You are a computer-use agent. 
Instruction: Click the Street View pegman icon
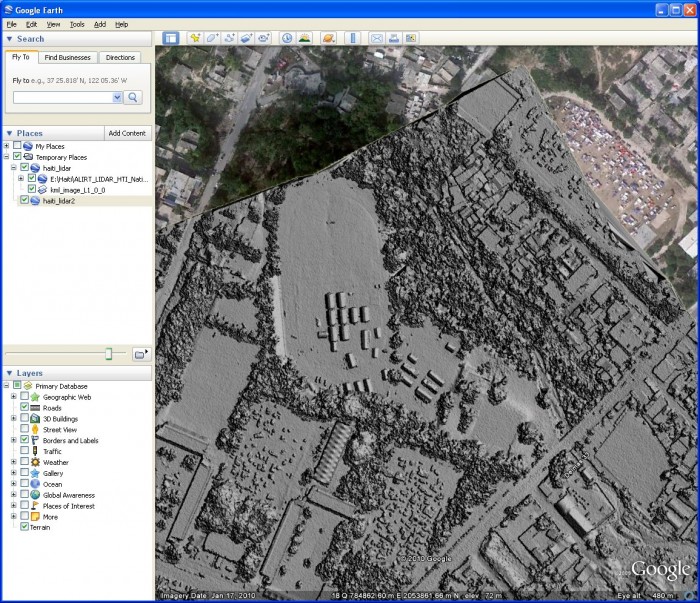(35, 429)
